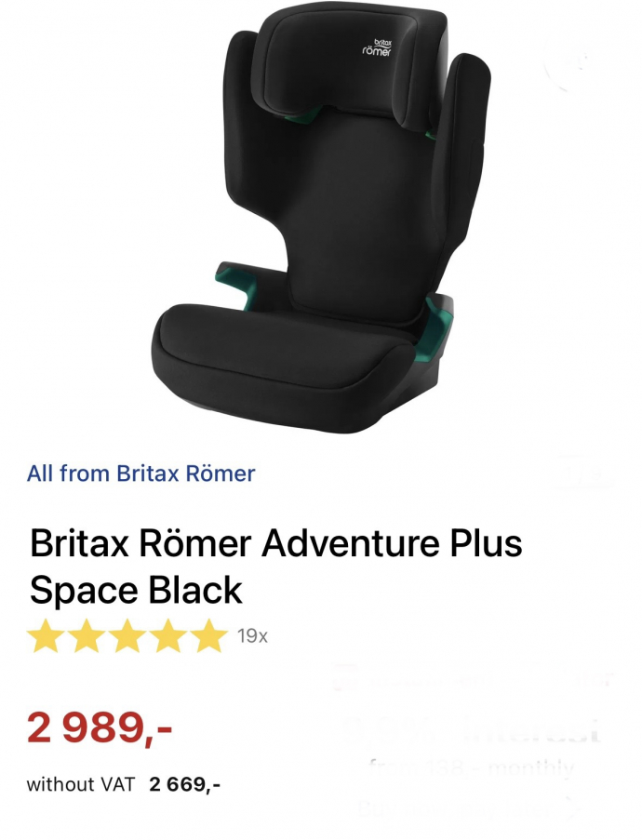Click the fifth yellow rating star
This screenshot has height=840, width=642.
tap(208, 636)
